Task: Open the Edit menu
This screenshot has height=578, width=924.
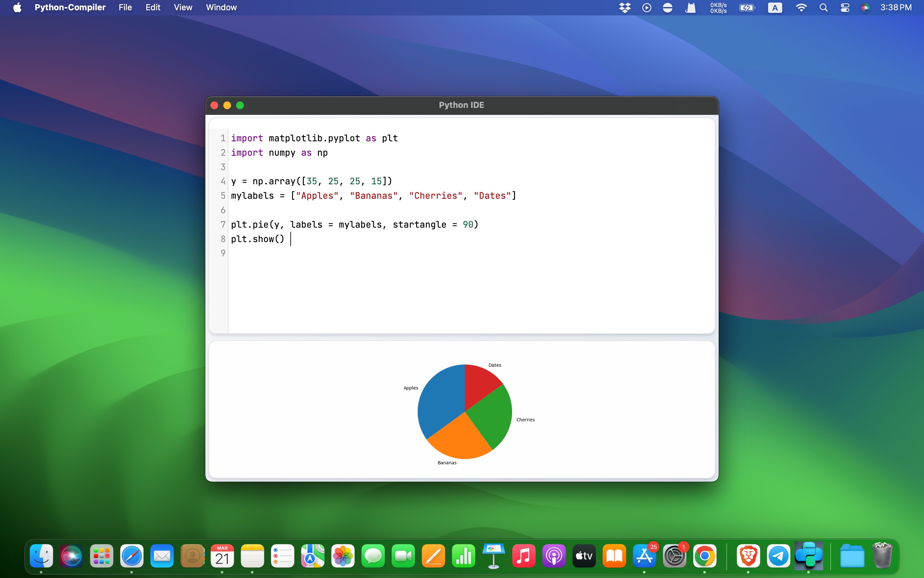Action: [x=153, y=8]
